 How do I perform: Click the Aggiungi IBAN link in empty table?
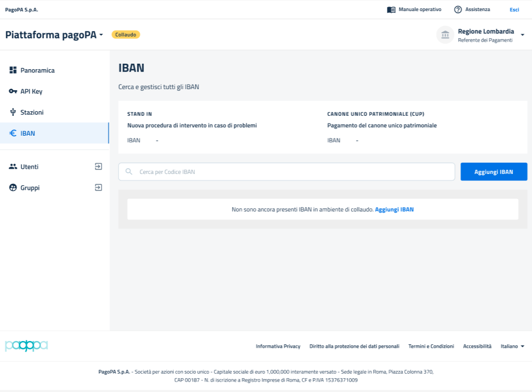394,209
